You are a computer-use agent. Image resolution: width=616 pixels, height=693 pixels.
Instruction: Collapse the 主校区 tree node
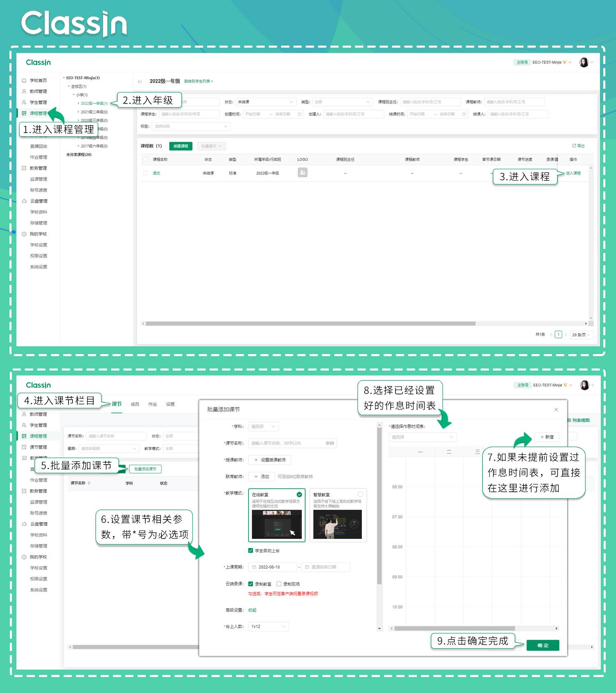click(69, 87)
